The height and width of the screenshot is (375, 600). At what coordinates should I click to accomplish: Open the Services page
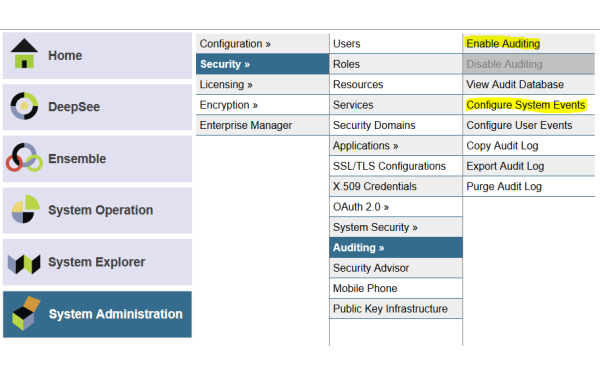[x=396, y=104]
